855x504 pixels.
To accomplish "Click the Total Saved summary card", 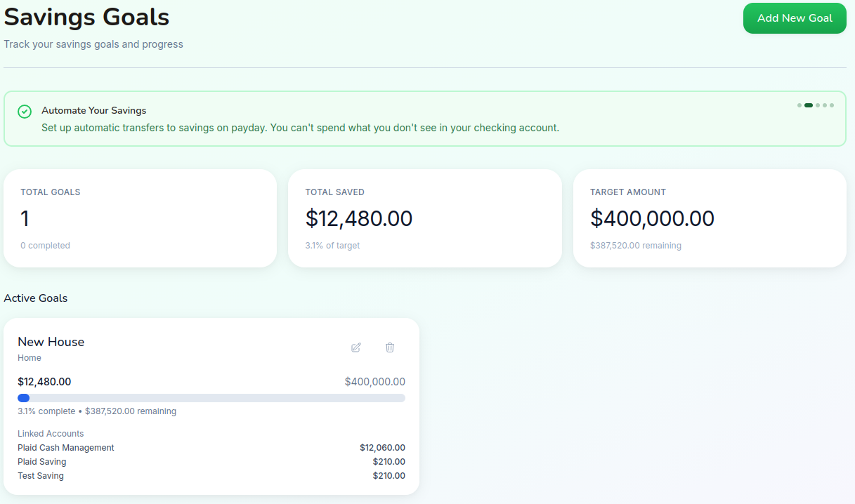I will click(x=424, y=218).
